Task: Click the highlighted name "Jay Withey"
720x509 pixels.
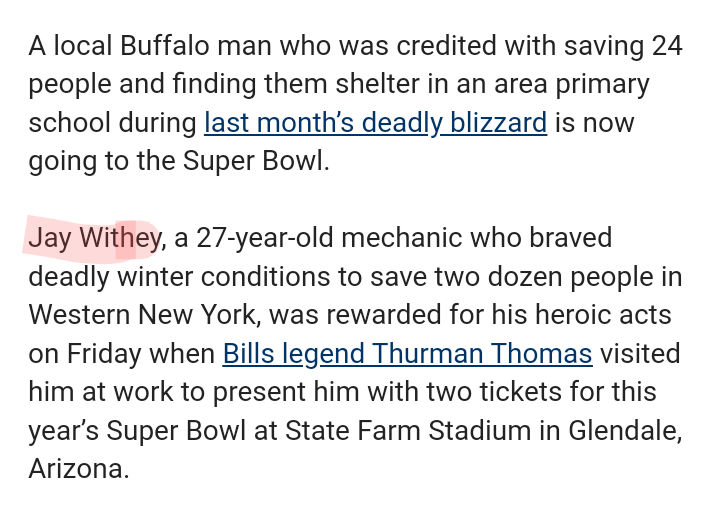Action: tap(94, 238)
